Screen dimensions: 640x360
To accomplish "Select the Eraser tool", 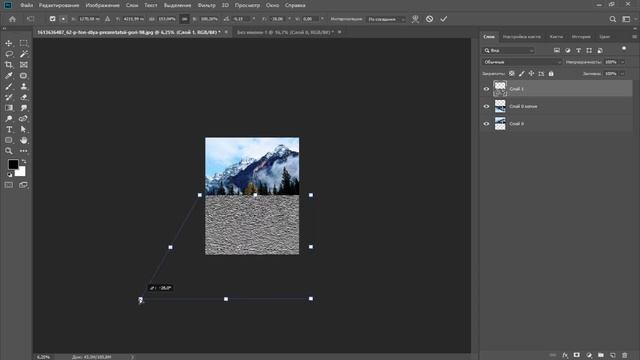I will (24, 97).
